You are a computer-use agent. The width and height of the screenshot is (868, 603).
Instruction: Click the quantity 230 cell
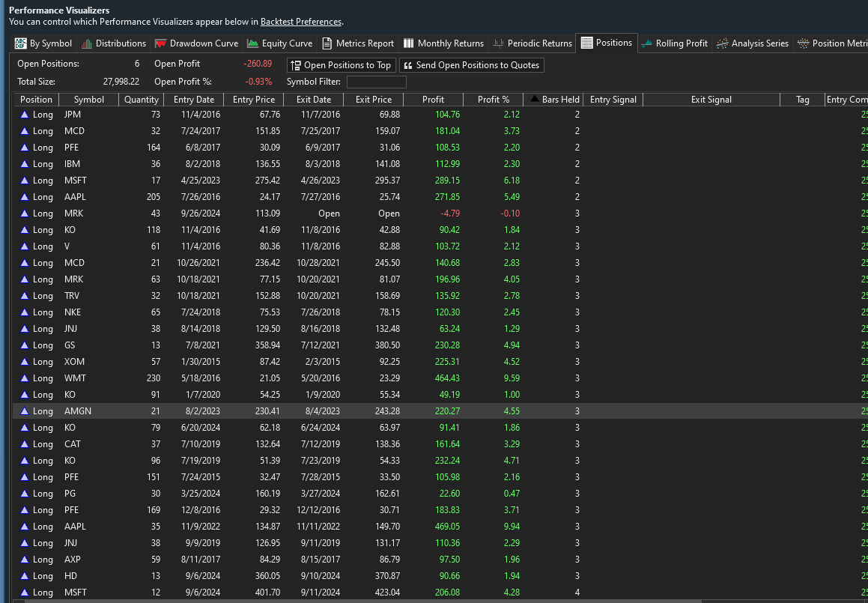153,378
